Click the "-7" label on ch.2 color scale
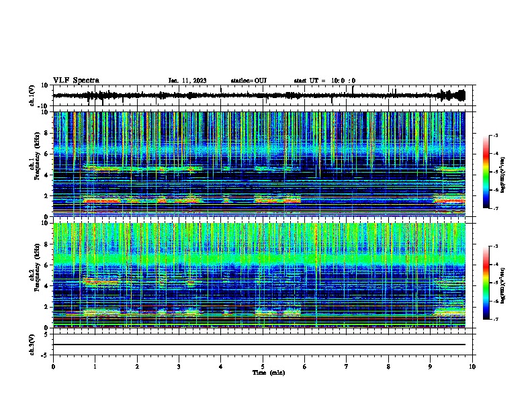Image resolution: width=532 pixels, height=411 pixels. pyautogui.click(x=496, y=319)
